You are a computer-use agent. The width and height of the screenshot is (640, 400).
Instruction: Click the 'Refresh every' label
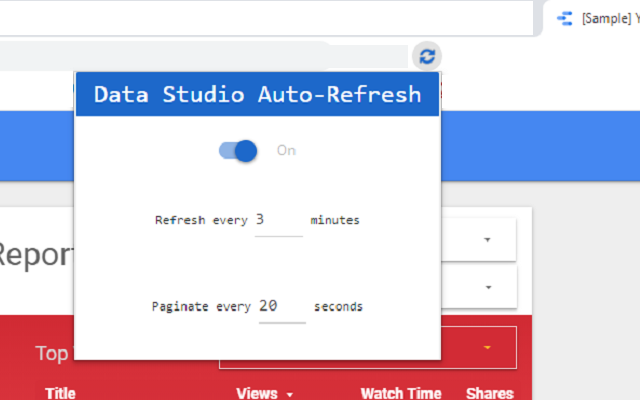[201, 220]
